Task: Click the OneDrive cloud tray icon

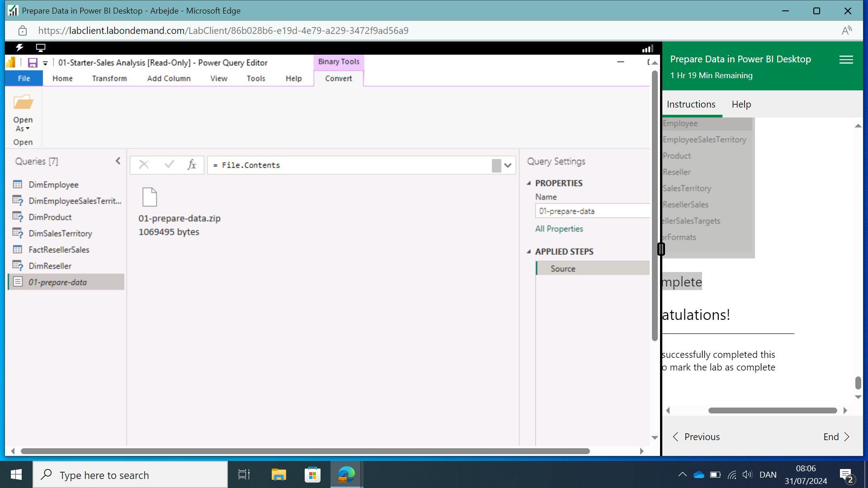Action: tap(699, 474)
